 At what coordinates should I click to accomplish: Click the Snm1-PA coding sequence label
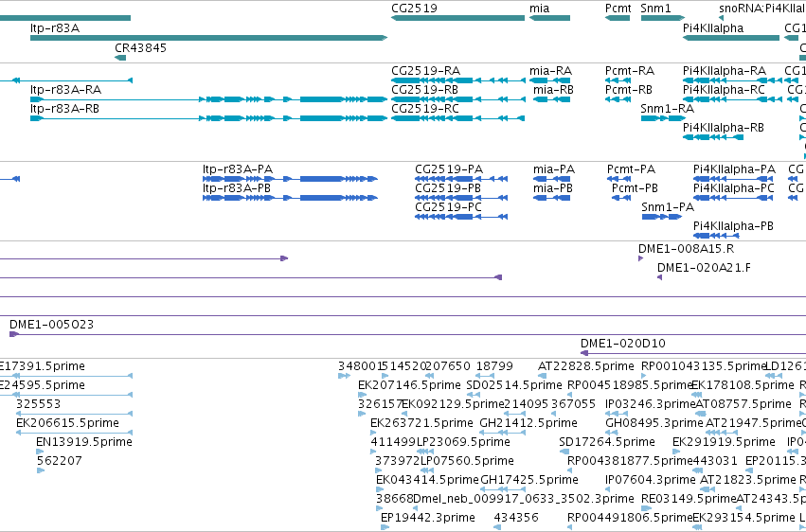[x=667, y=207]
